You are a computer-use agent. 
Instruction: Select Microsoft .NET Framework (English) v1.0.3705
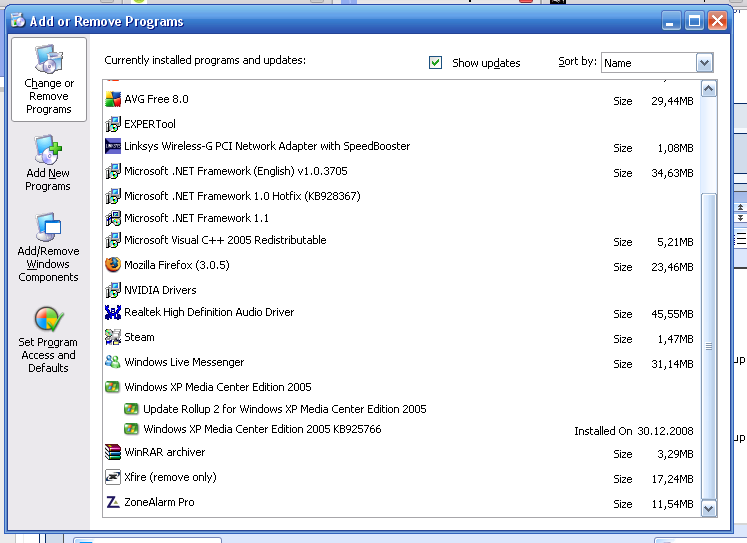tap(401, 171)
